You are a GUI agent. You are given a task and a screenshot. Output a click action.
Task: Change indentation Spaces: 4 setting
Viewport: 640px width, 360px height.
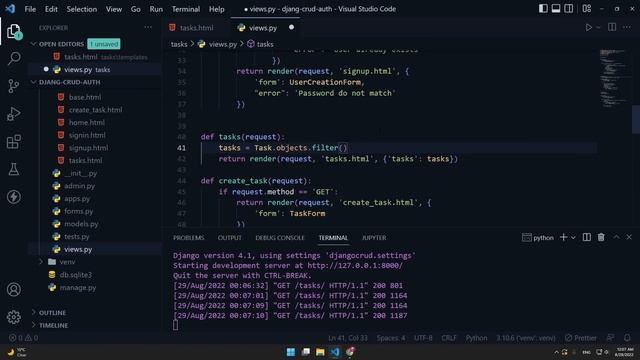point(391,338)
